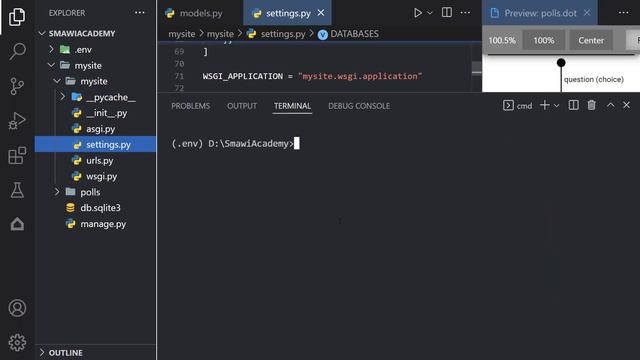Open the Manage gear icon
Screen dimensions: 640x360
pos(17,342)
